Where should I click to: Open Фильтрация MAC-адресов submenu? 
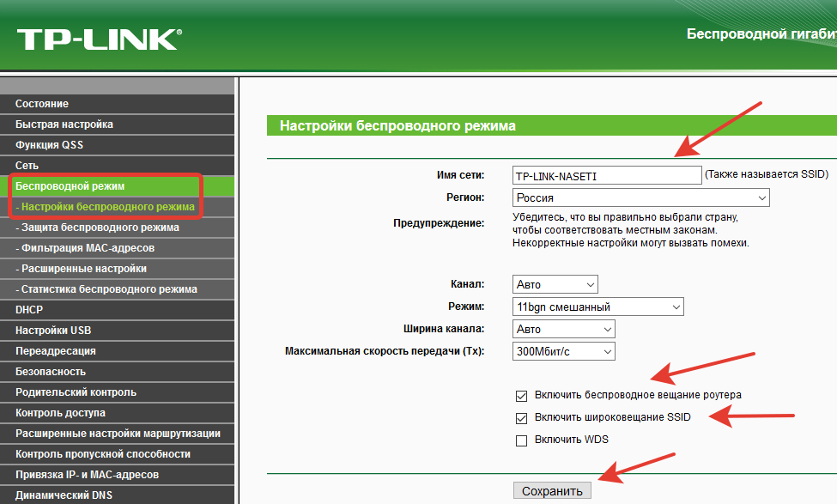point(117,248)
